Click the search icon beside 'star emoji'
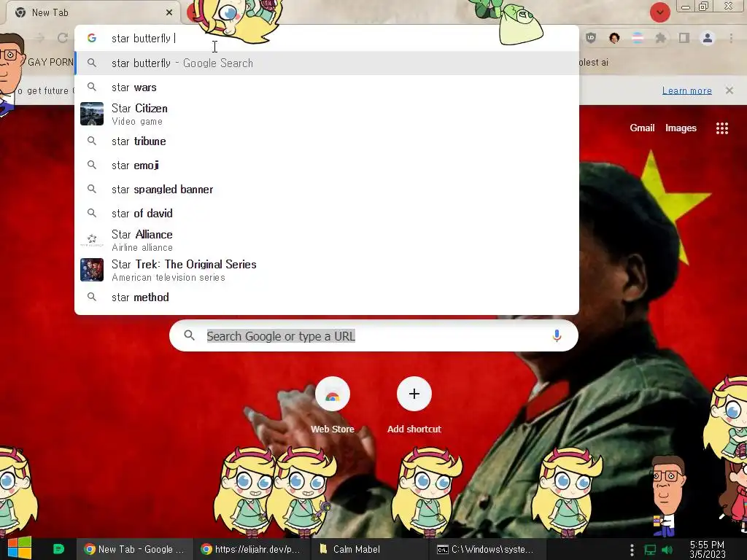Image resolution: width=747 pixels, height=560 pixels. coord(92,165)
